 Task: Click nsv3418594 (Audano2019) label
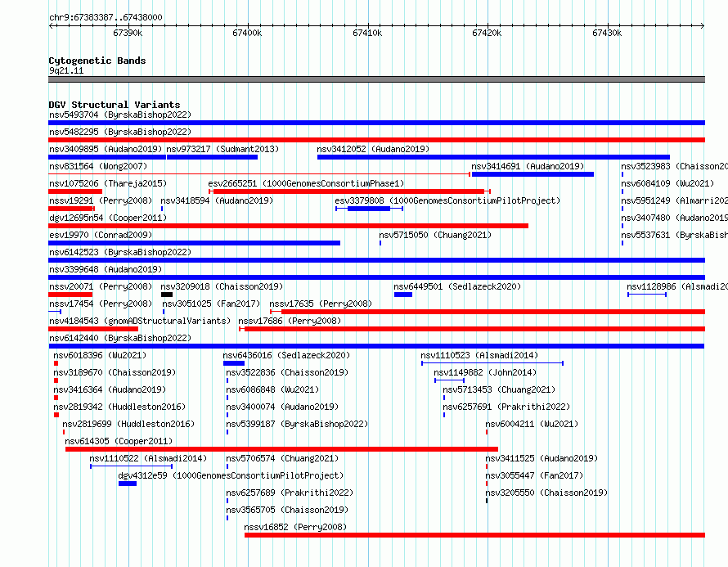point(217,200)
